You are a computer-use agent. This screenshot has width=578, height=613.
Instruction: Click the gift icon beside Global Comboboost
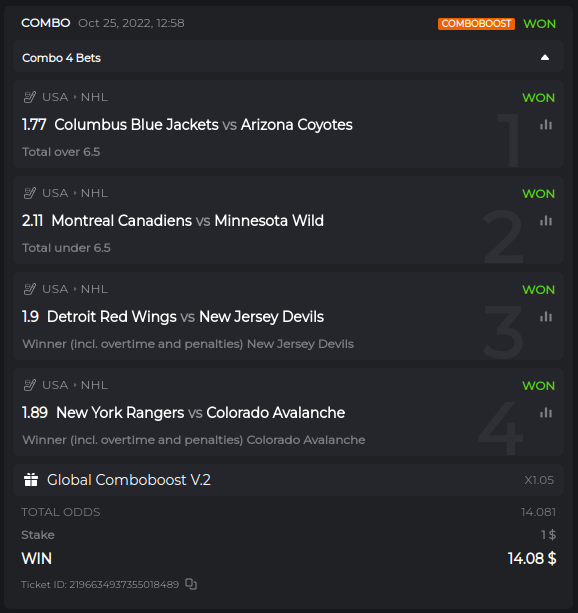click(31, 480)
